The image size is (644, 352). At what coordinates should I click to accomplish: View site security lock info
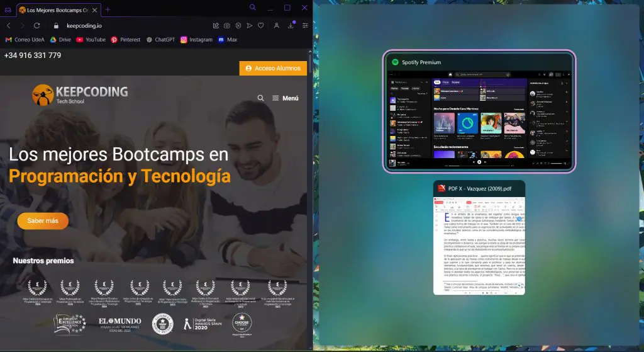coord(56,25)
